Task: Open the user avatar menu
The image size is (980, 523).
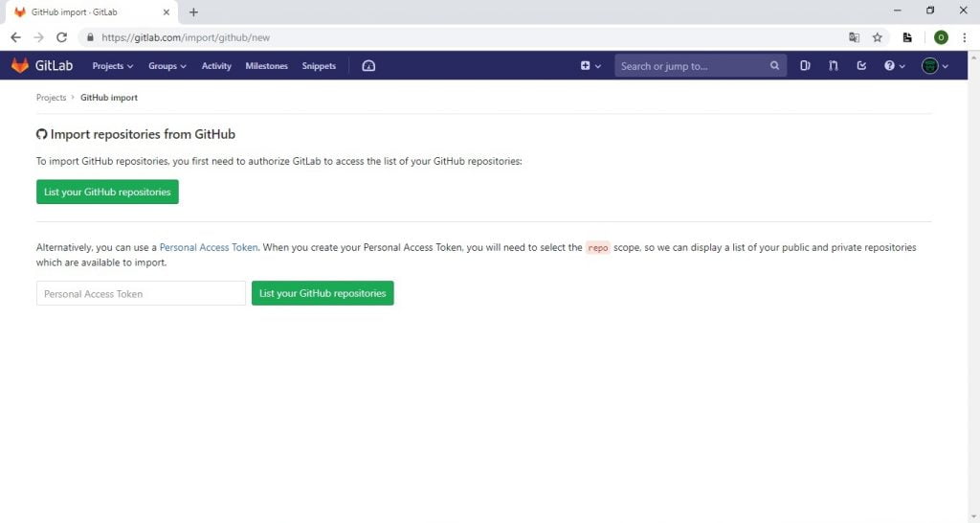Action: (935, 66)
